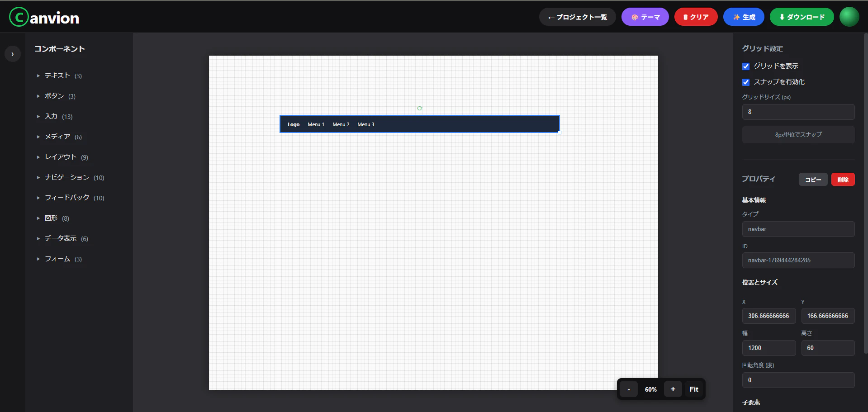Click the blue 生成 button
The image size is (868, 412).
[x=744, y=17]
